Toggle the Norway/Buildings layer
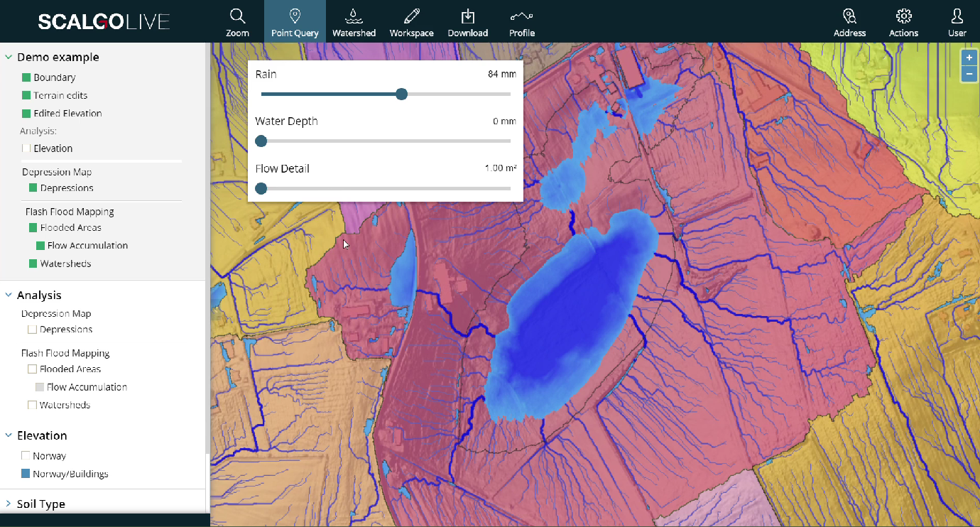This screenshot has height=527, width=980. [x=26, y=474]
